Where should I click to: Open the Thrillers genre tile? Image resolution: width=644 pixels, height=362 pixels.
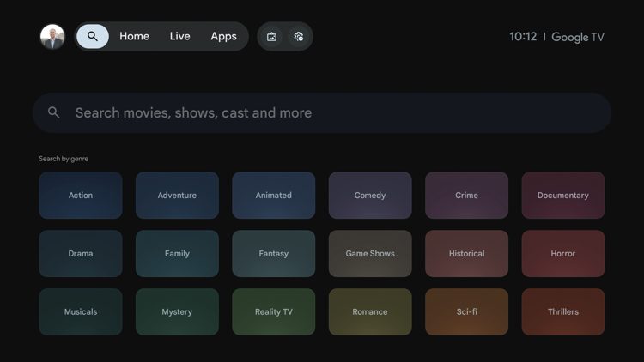click(x=563, y=312)
